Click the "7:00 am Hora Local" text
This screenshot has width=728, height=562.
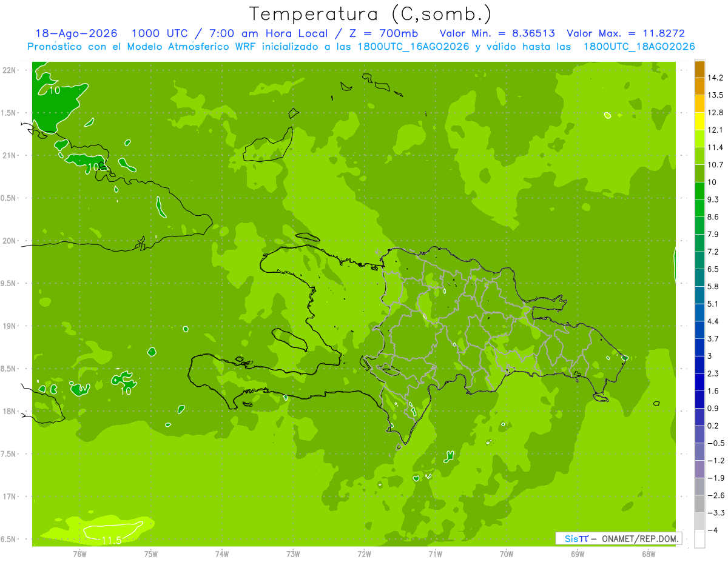point(269,33)
